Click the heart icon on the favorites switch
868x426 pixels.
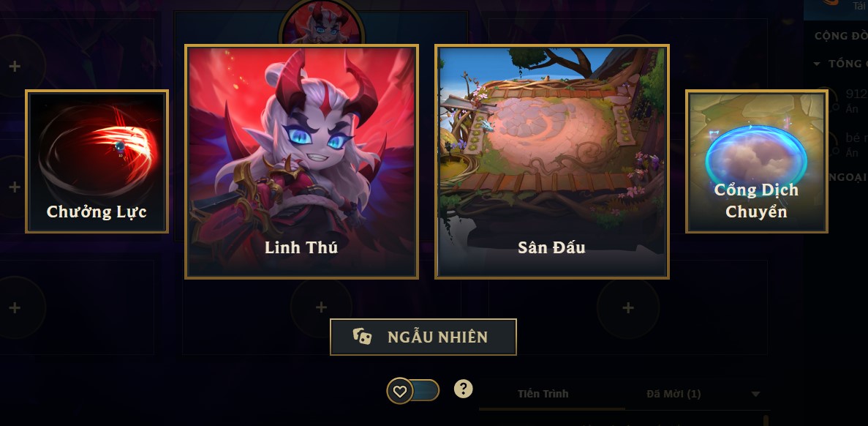tap(400, 392)
